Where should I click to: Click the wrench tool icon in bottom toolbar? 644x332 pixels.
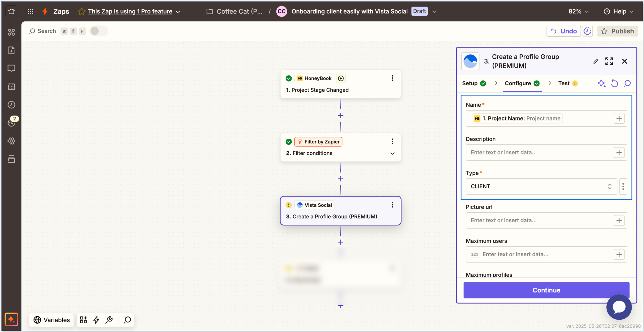pyautogui.click(x=109, y=320)
